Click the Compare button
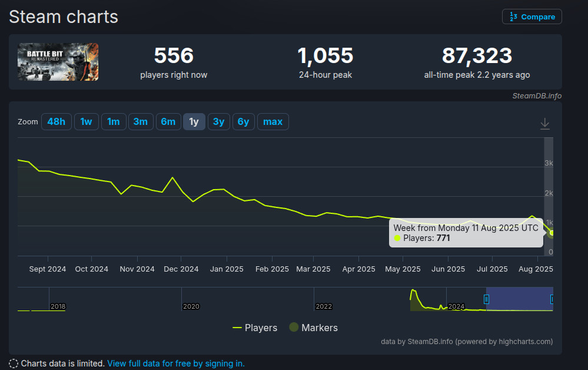Image resolution: width=588 pixels, height=370 pixels. [531, 16]
